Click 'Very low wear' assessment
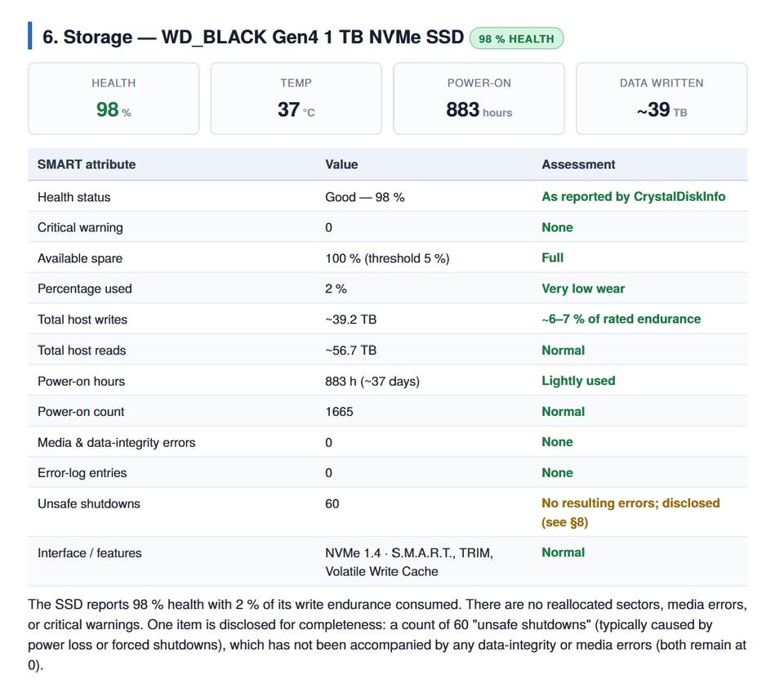 pos(583,288)
